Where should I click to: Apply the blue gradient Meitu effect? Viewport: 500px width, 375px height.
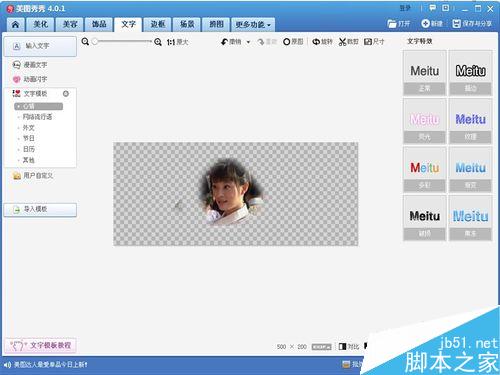coord(470,170)
